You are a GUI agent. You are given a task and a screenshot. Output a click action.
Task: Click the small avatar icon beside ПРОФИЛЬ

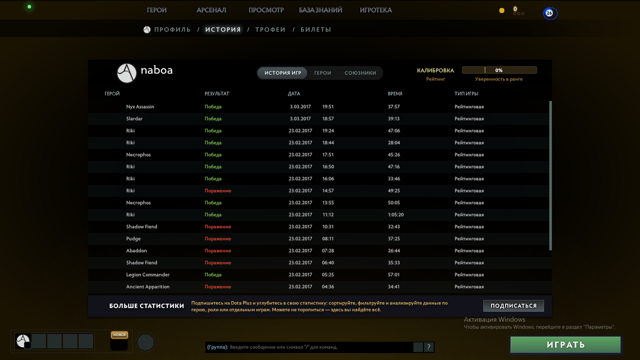point(147,29)
